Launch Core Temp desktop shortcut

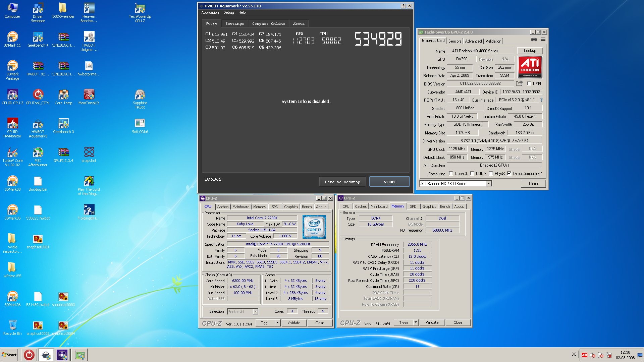(63, 97)
